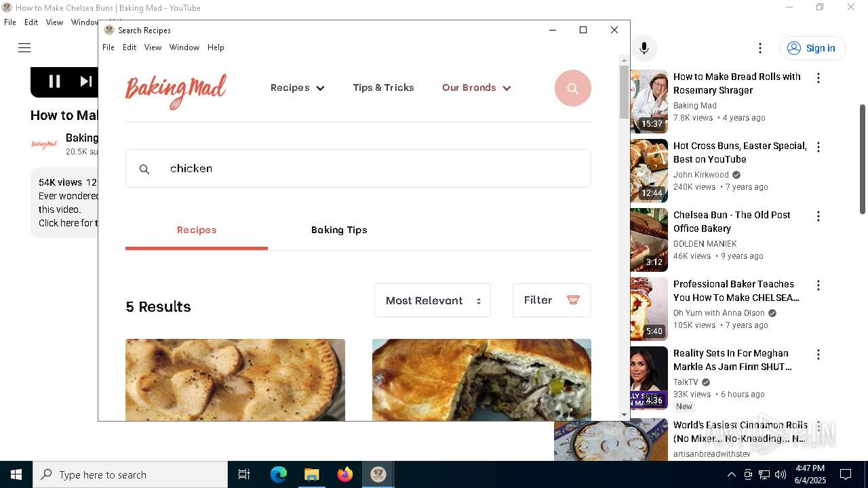Image resolution: width=868 pixels, height=488 pixels.
Task: Open View menu in YouTube window
Action: 54,22
